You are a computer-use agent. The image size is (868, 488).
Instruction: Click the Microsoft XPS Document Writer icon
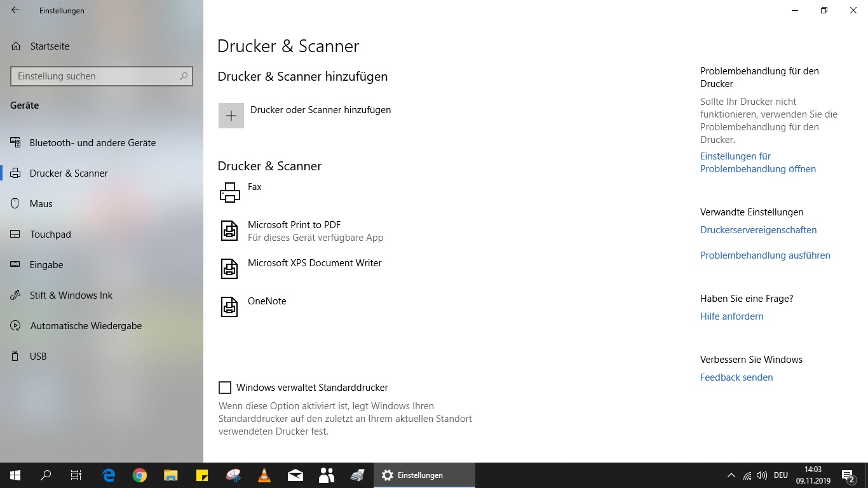pos(229,269)
